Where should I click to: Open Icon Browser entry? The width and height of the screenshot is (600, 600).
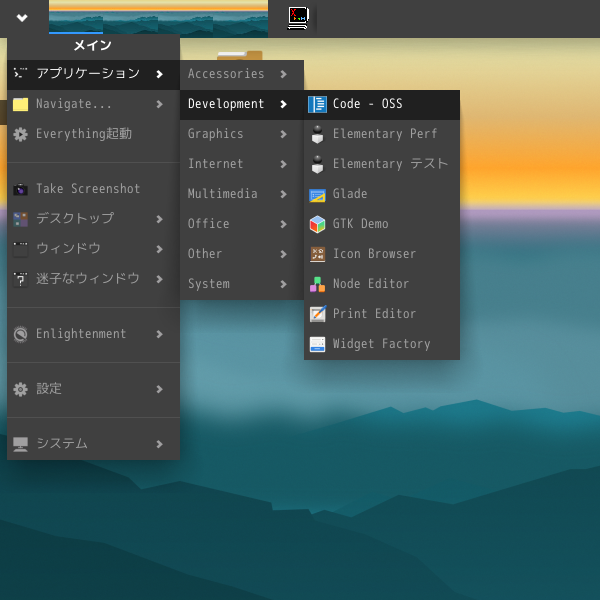point(382,254)
